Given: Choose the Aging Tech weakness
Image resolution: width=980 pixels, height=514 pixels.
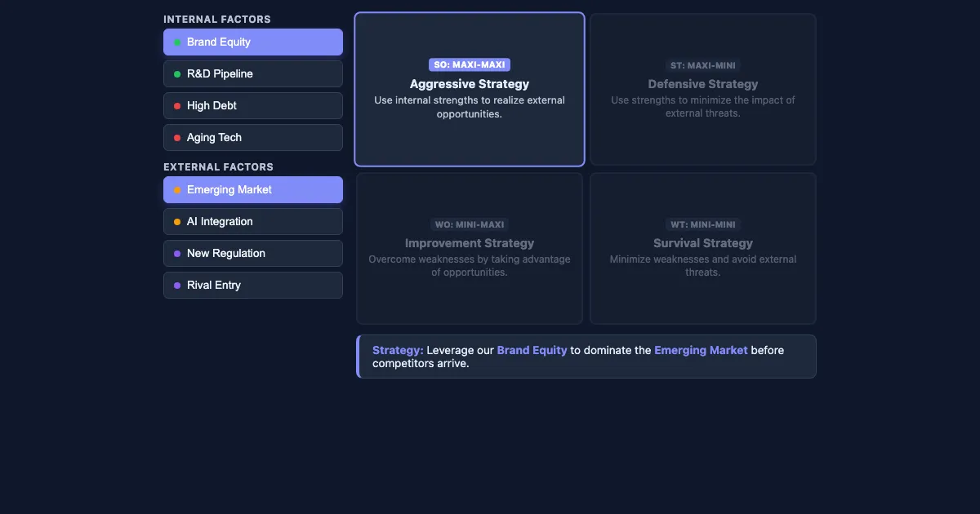Looking at the screenshot, I should [x=253, y=137].
